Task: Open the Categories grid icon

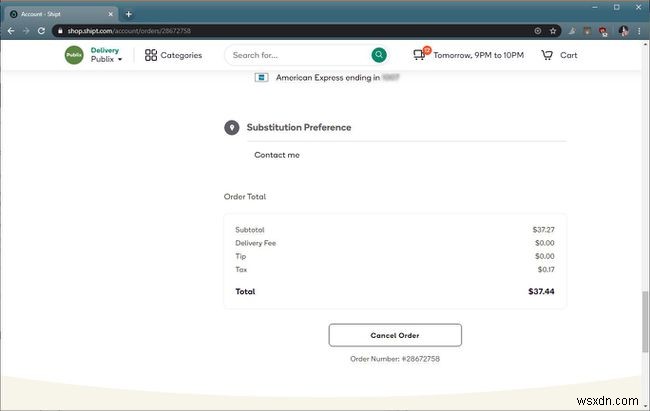Action: point(151,55)
